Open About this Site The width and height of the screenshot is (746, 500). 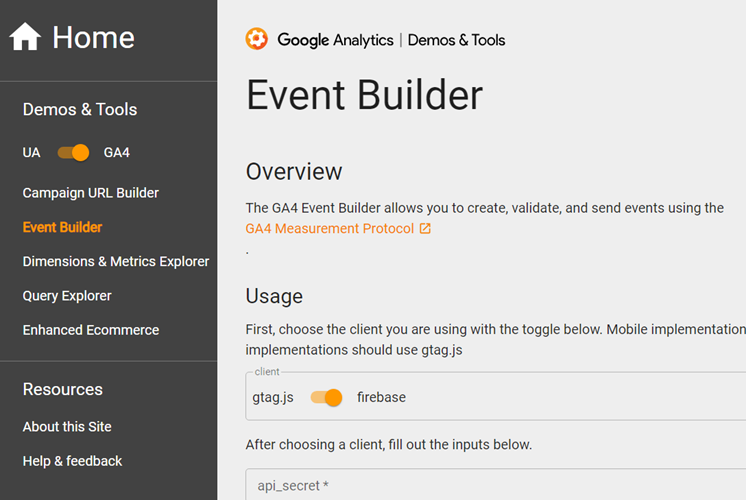click(x=67, y=427)
